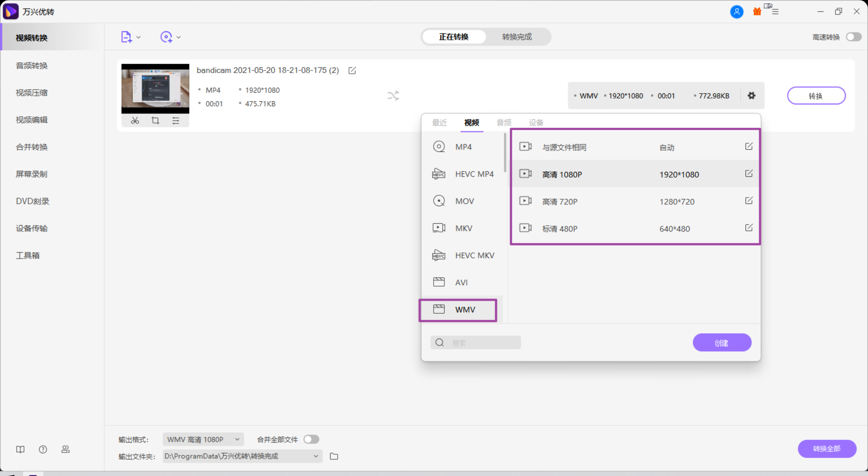This screenshot has width=868, height=476.
Task: Open the effects adjustment sliders icon
Action: click(176, 121)
